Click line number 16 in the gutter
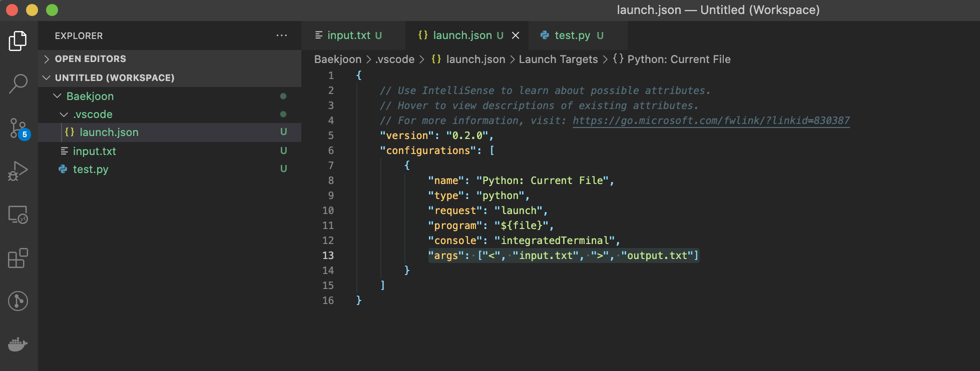Viewport: 980px width, 371px height. click(328, 300)
